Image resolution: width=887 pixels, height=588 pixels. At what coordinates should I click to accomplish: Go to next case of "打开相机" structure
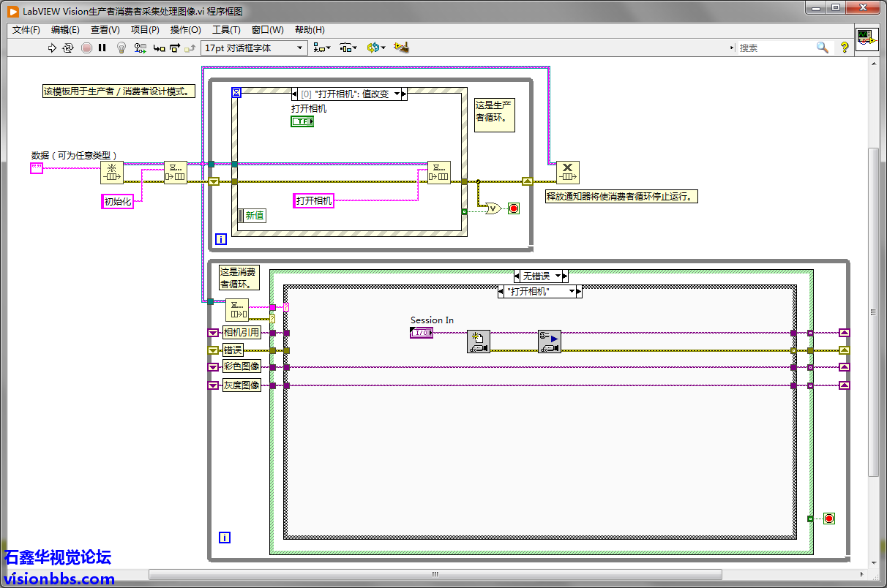pyautogui.click(x=579, y=291)
